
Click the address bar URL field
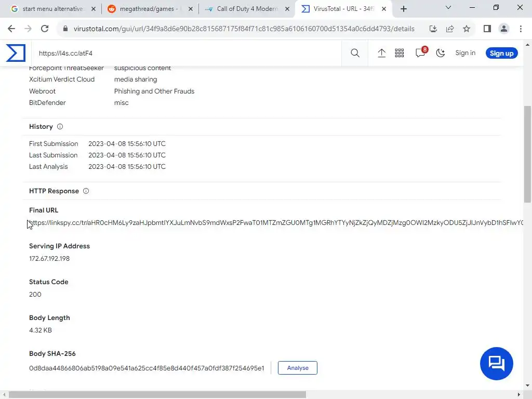[x=244, y=29]
